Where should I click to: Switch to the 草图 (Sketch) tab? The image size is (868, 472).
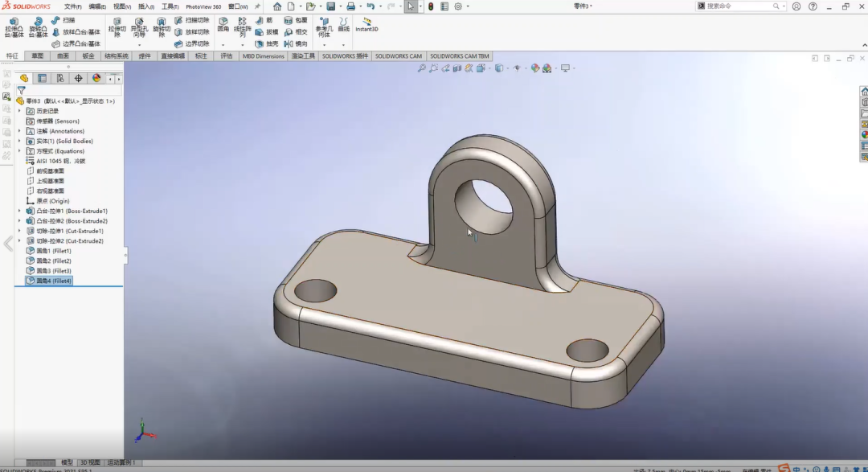[37, 56]
